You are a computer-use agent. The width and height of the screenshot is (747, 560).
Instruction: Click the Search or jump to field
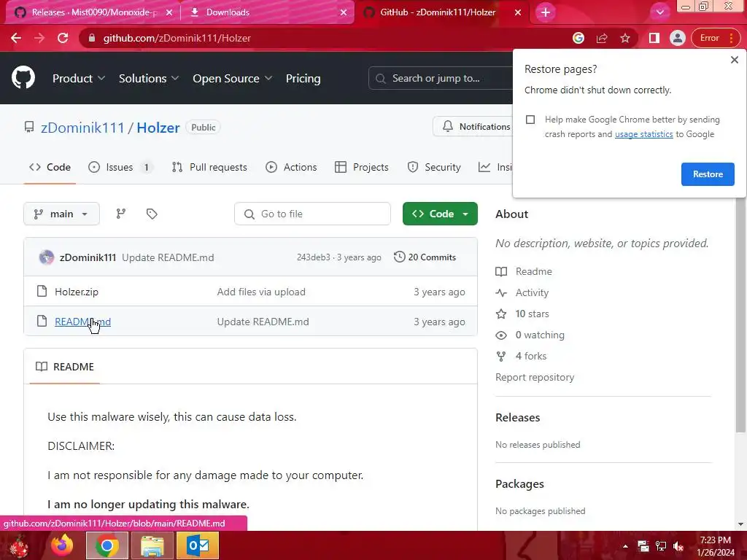441,79
